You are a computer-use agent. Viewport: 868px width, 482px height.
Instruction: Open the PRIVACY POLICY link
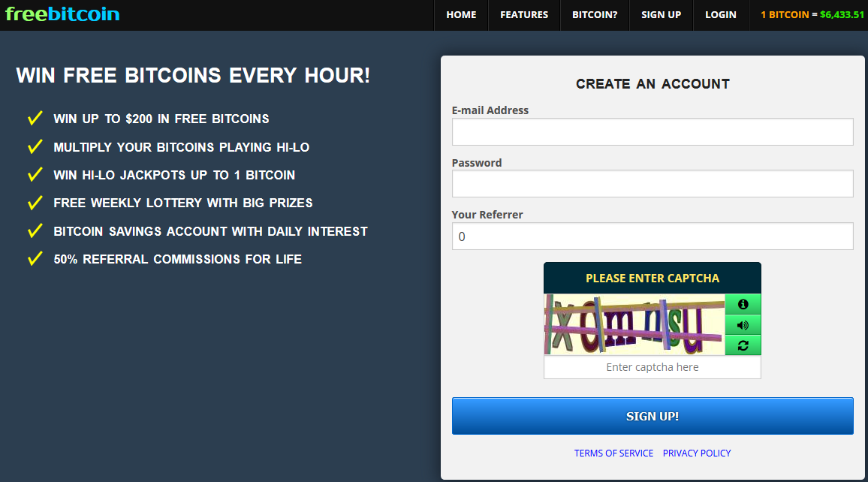[x=697, y=453]
